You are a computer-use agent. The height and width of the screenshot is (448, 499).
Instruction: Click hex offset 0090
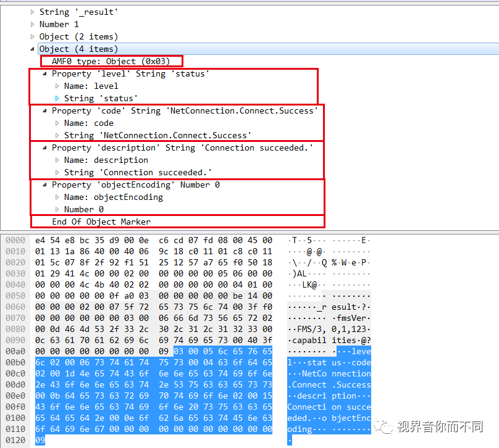[x=15, y=341]
